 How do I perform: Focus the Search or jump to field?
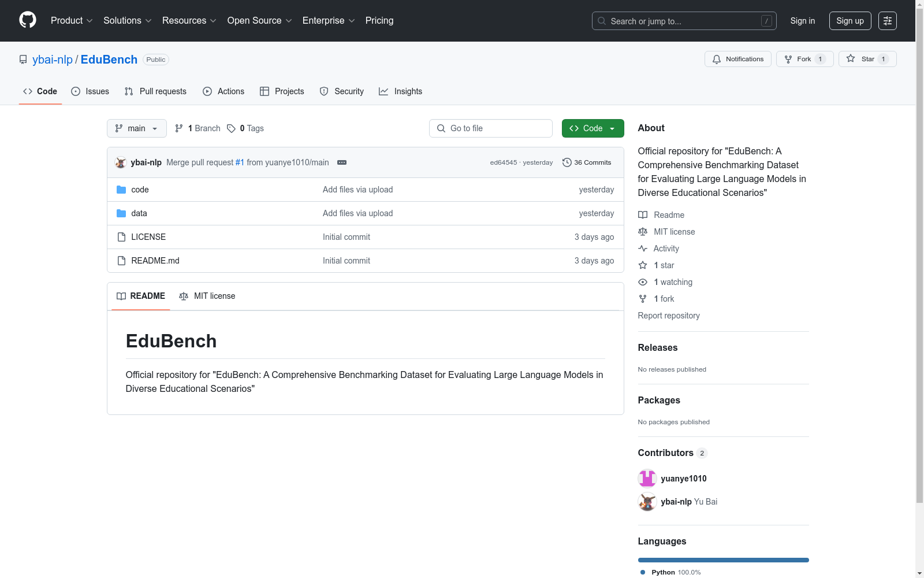click(684, 21)
